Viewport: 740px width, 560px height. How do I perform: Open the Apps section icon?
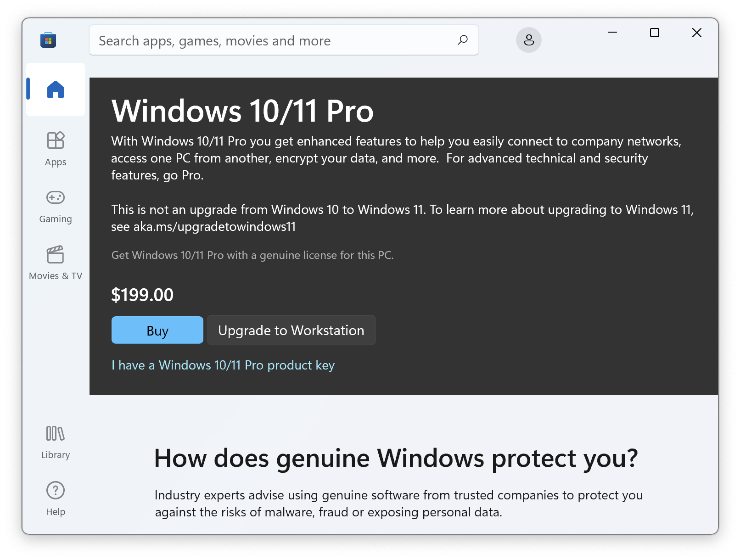tap(56, 140)
